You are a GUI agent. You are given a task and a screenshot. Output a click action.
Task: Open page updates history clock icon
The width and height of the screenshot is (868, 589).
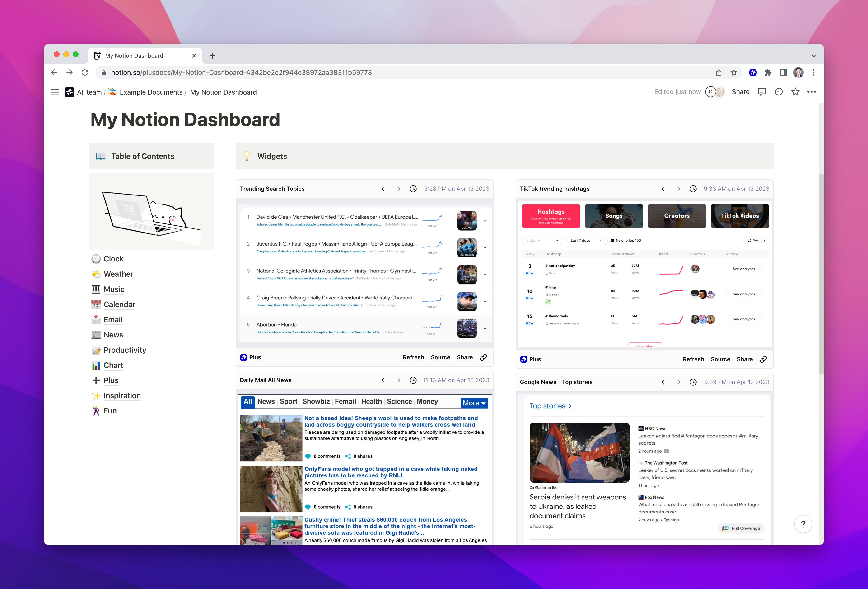pyautogui.click(x=778, y=92)
